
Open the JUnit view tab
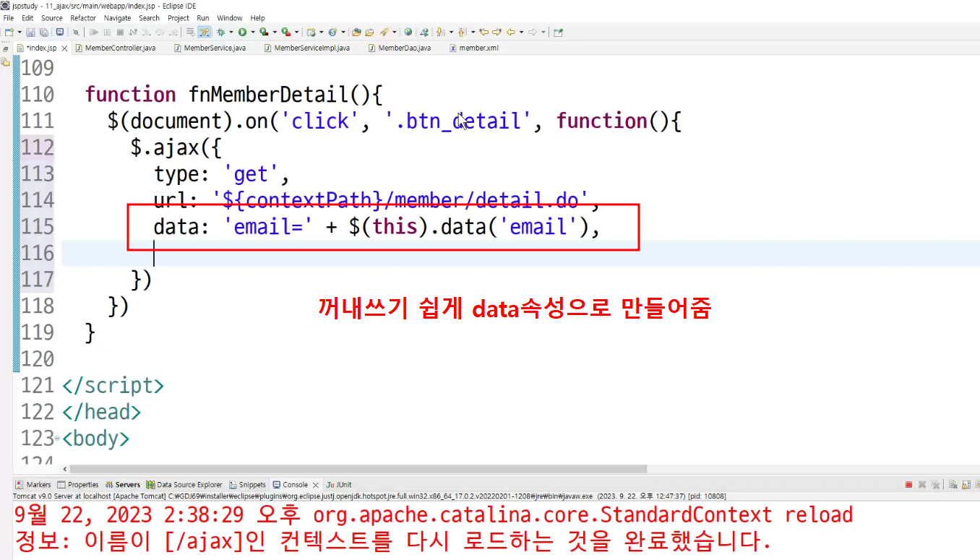tap(339, 485)
